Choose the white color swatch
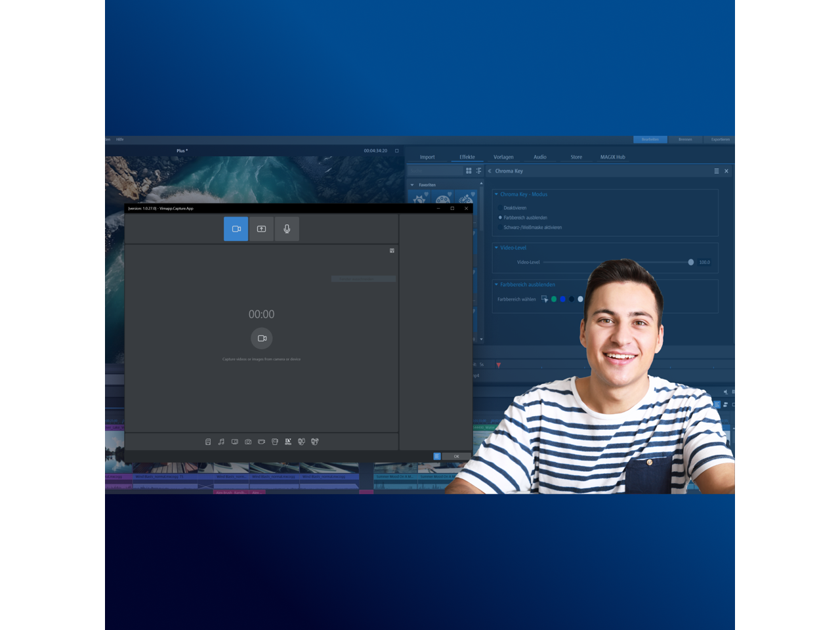Screen dimensions: 840x630 tap(580, 299)
